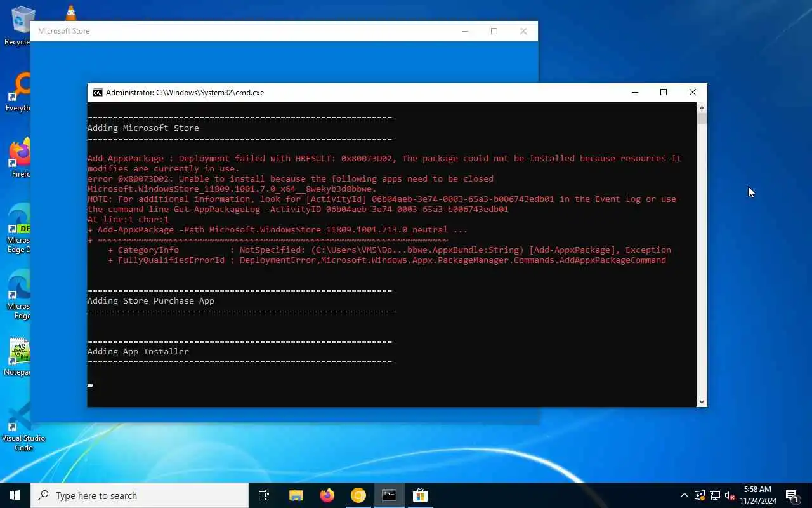Click the 'Add-AppxPackage : Deployment failed' error line
The image size is (812, 508).
point(384,159)
